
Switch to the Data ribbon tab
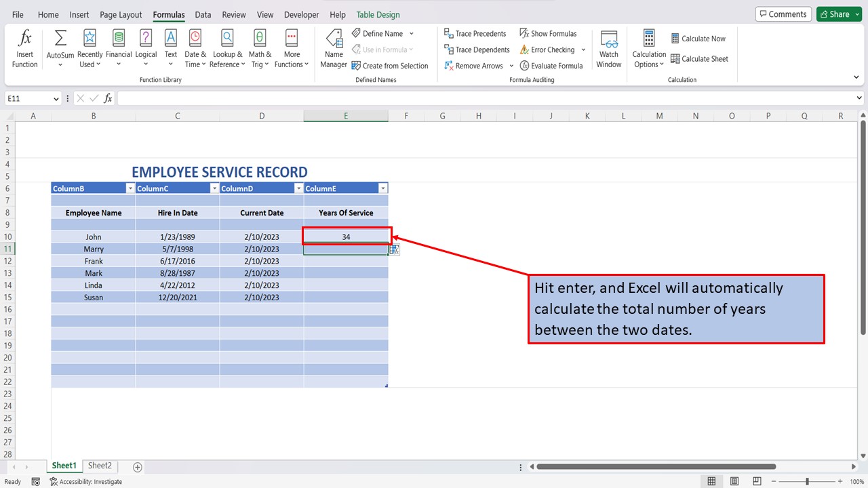(x=203, y=14)
